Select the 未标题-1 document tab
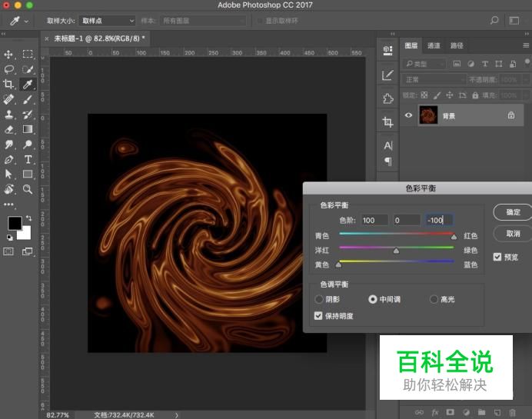The width and height of the screenshot is (532, 419). pyautogui.click(x=99, y=38)
